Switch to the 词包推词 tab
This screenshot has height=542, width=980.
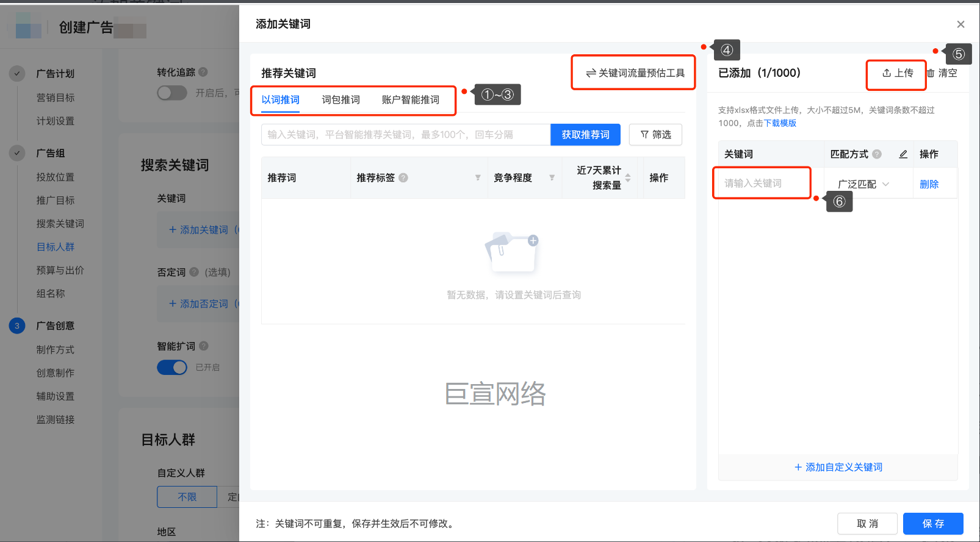(341, 100)
